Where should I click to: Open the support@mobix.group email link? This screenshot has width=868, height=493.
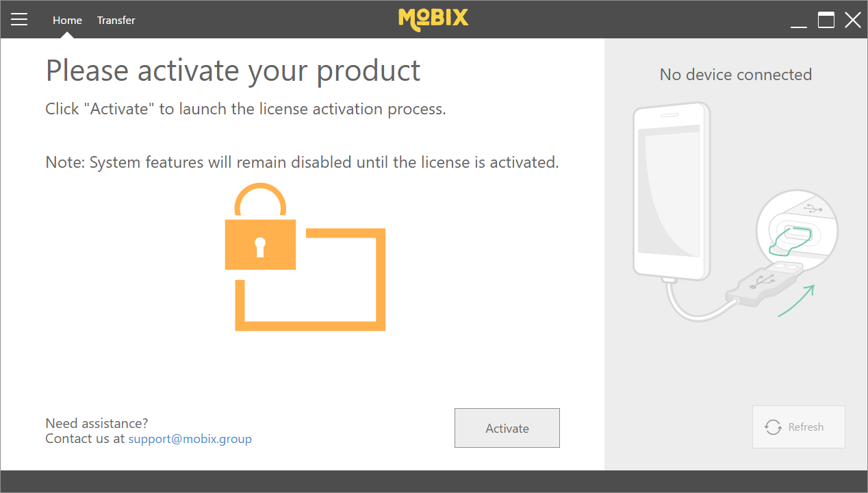tap(190, 439)
